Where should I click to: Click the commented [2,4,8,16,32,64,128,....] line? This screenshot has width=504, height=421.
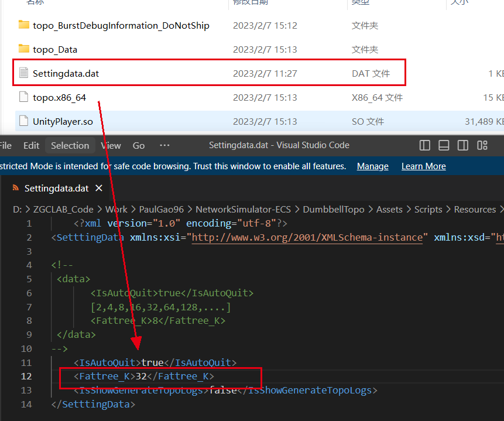pos(161,307)
